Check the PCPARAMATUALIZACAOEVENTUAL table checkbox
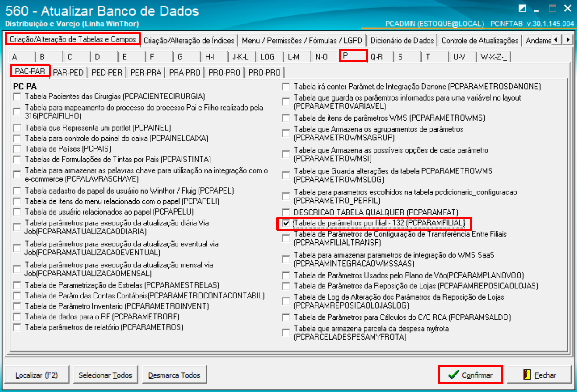This screenshot has height=392, width=577. coord(17,248)
